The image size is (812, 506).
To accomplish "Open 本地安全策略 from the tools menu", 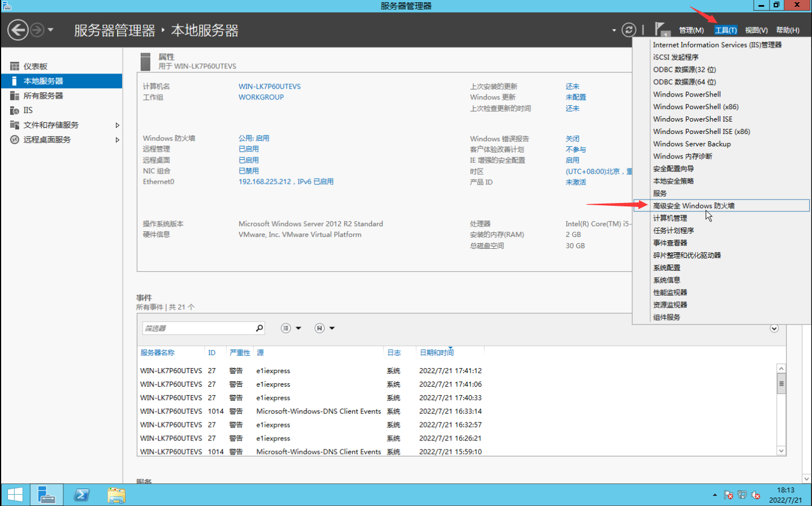I will pos(721,181).
